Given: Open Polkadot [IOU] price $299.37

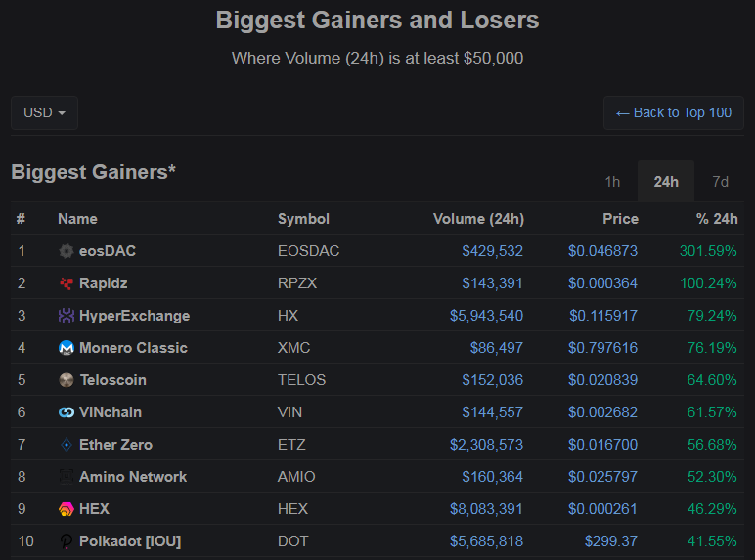Looking at the screenshot, I should point(610,541).
